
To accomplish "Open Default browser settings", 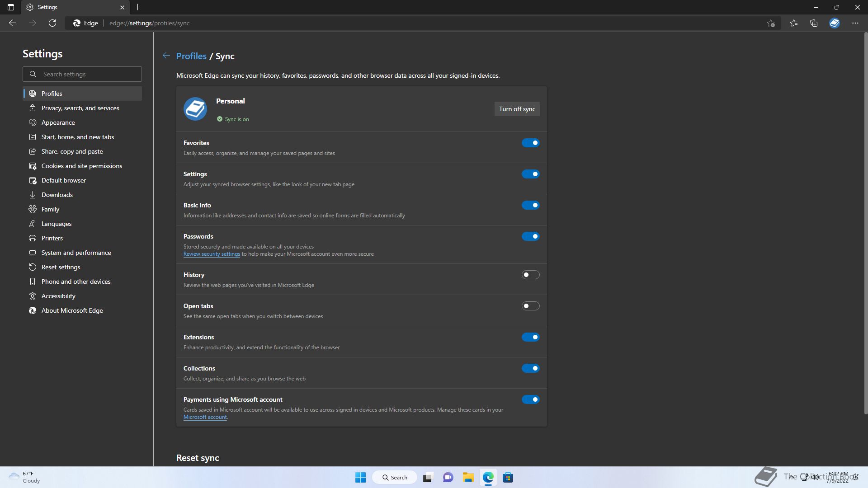I will pos(82,180).
